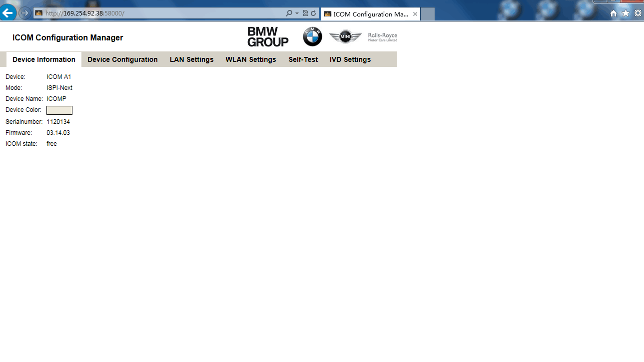Open the Device Configuration tab
This screenshot has width=644, height=362.
(122, 59)
